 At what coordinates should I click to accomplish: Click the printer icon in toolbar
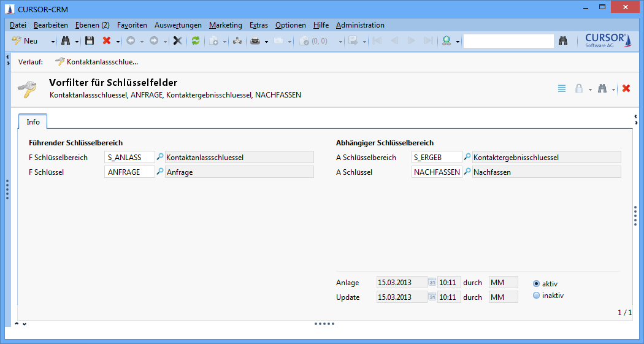(x=255, y=41)
